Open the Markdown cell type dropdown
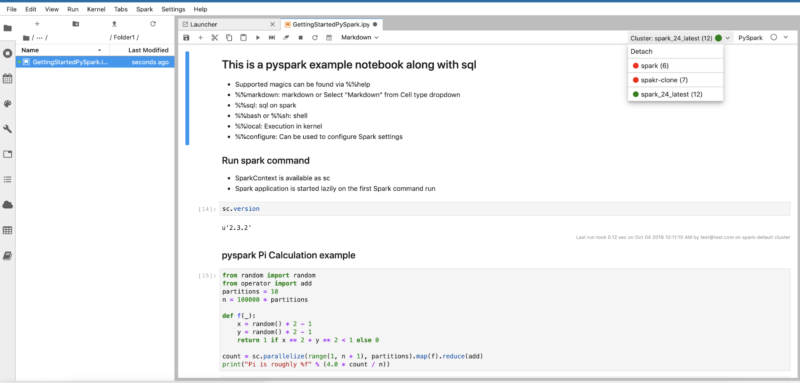This screenshot has height=383, width=800. 360,38
